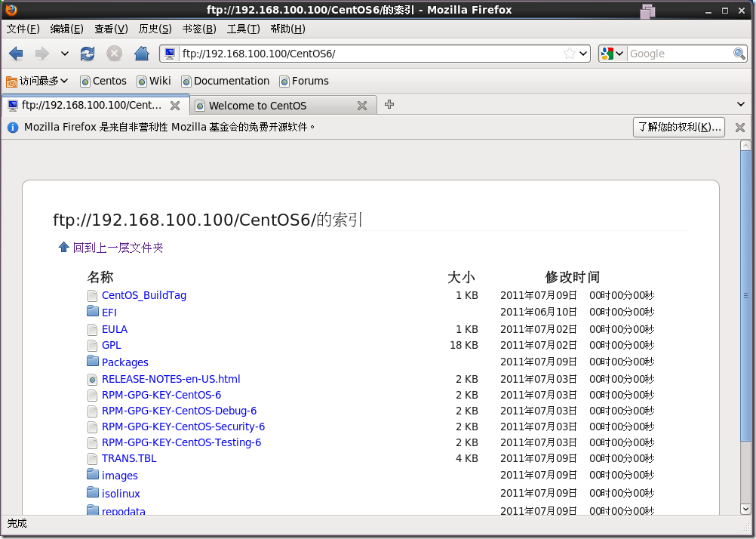The width and height of the screenshot is (756, 539).
Task: Open the 查看(V) menu
Action: pos(111,29)
